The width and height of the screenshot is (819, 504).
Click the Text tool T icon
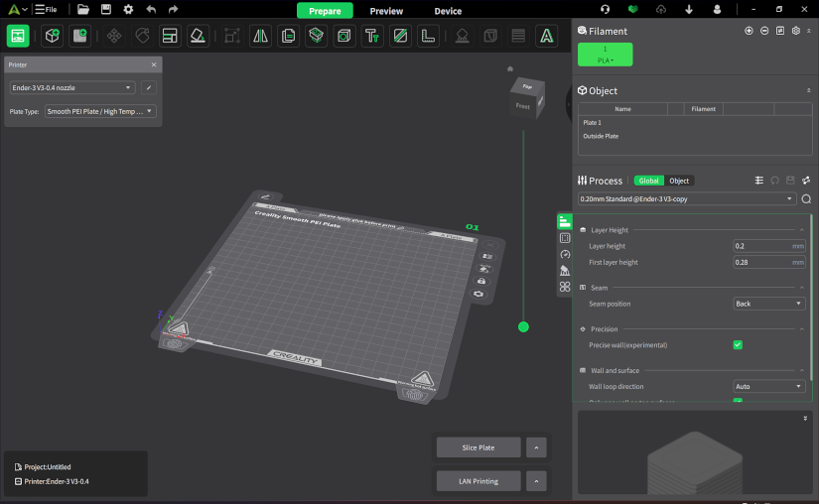tap(372, 36)
